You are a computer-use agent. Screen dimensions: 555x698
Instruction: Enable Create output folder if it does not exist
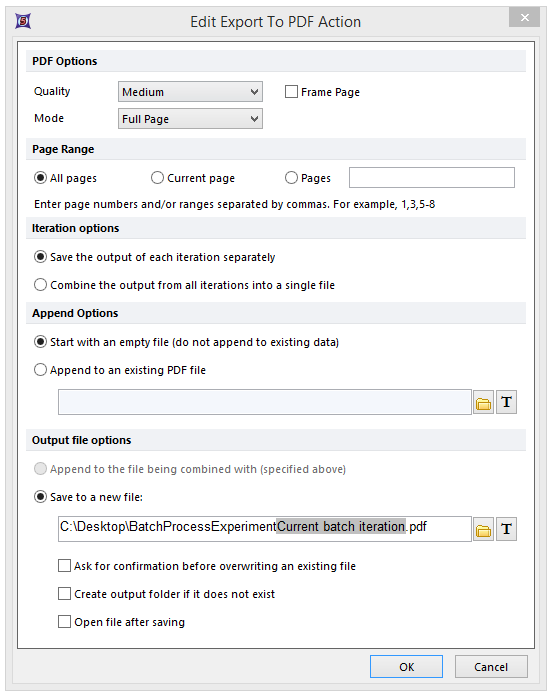point(65,594)
